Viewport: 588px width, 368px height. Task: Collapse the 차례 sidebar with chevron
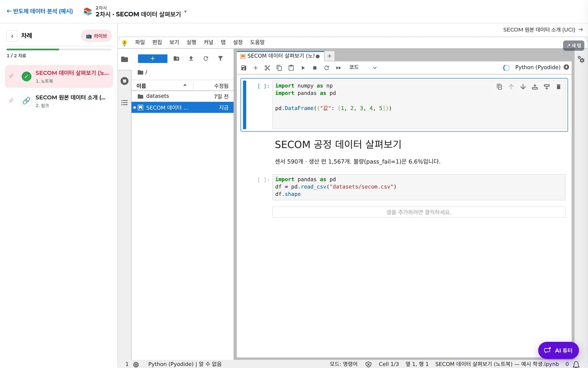pyautogui.click(x=12, y=36)
